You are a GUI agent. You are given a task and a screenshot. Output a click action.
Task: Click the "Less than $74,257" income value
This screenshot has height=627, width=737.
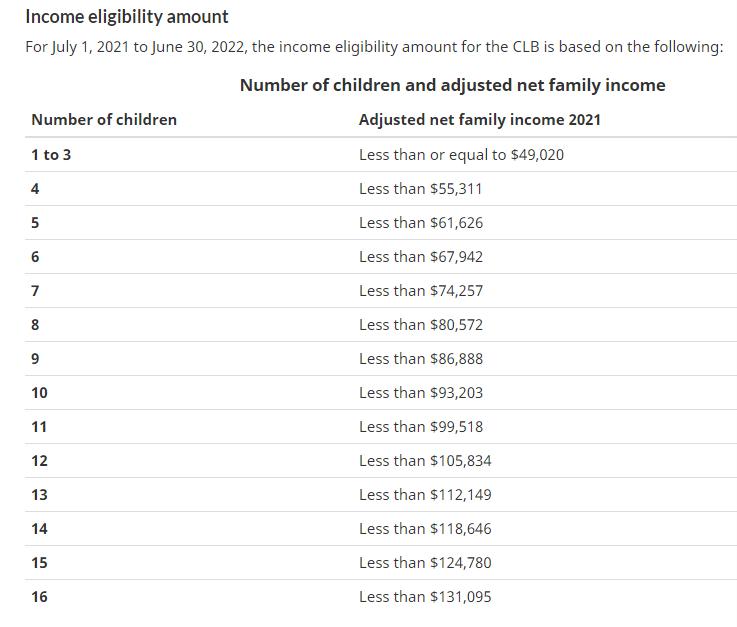pos(421,291)
